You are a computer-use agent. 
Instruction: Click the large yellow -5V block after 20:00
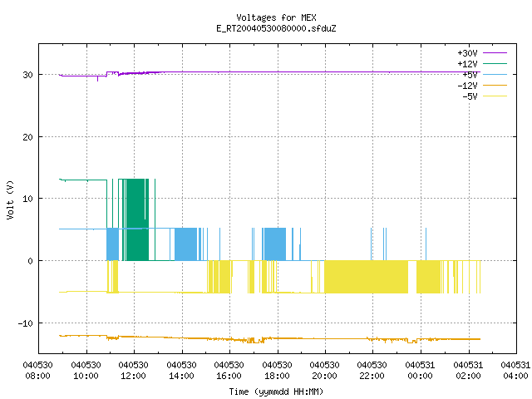click(x=366, y=277)
